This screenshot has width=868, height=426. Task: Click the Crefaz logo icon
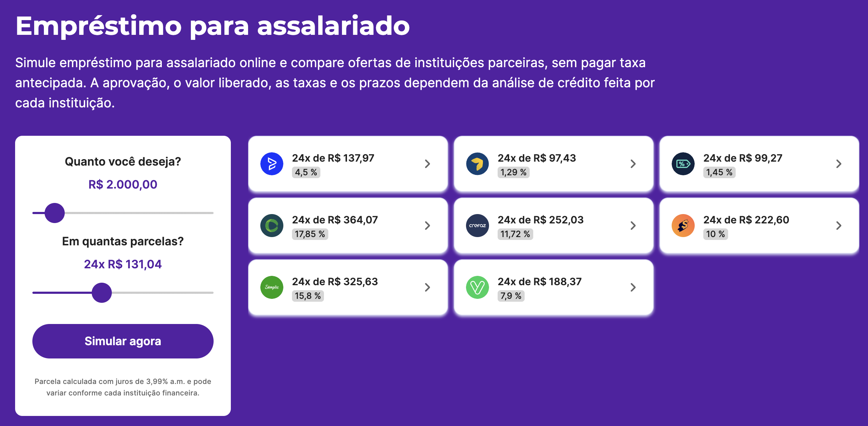tap(478, 226)
